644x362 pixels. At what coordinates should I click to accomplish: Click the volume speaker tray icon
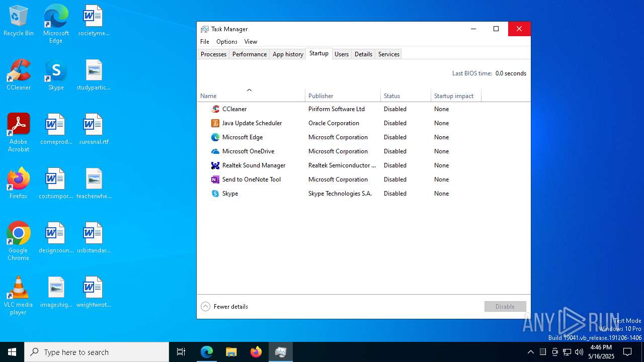click(579, 352)
